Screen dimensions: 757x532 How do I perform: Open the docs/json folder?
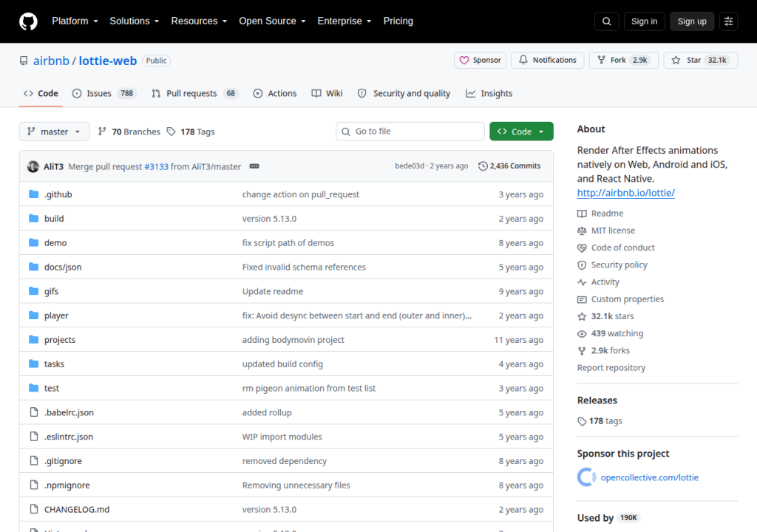pyautogui.click(x=63, y=267)
